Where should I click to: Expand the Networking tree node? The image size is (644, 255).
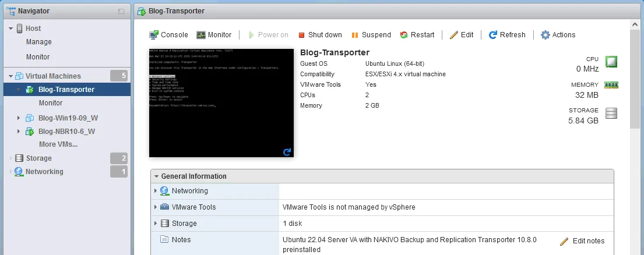click(10, 172)
